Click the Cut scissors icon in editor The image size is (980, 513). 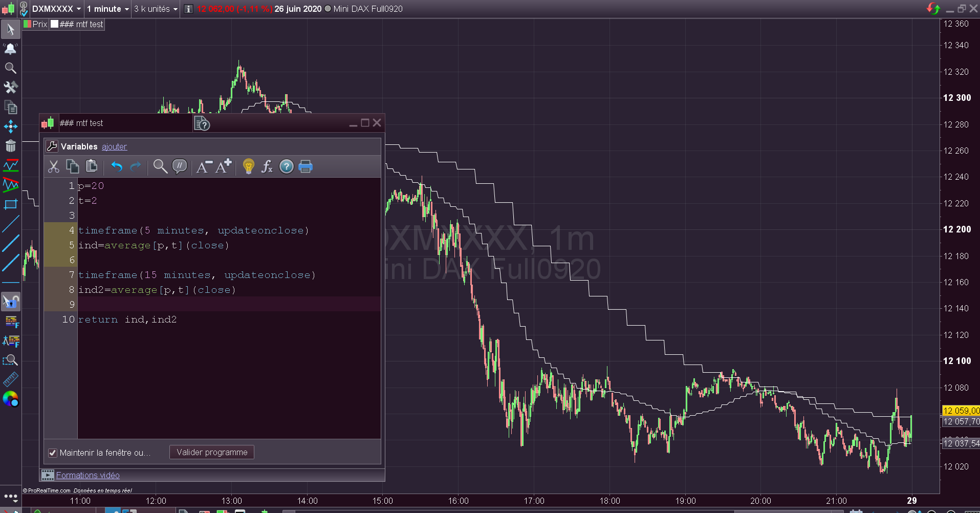pyautogui.click(x=54, y=166)
